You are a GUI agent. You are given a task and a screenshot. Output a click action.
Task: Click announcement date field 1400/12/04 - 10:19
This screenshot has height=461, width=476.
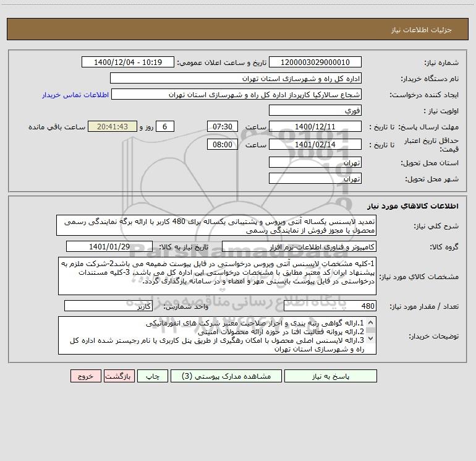click(x=128, y=62)
